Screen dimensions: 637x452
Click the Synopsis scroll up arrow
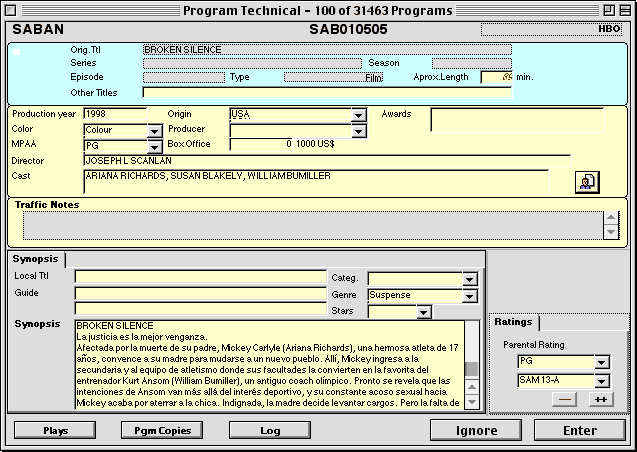pyautogui.click(x=472, y=387)
